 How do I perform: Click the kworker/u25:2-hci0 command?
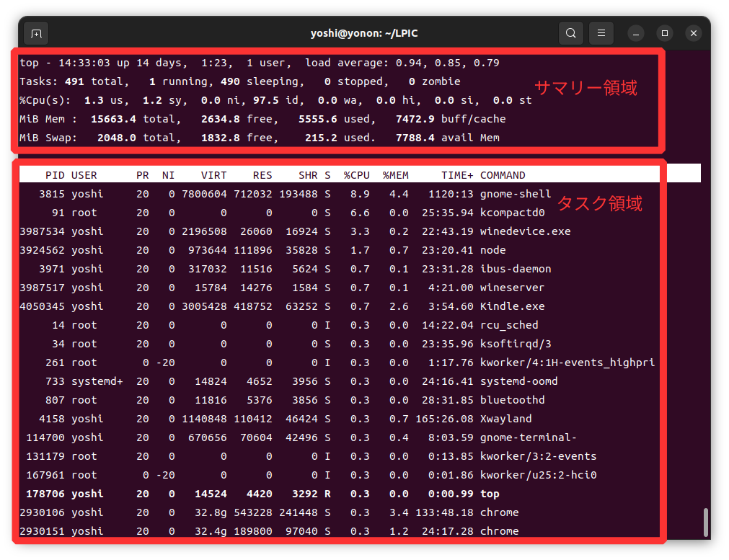point(539,475)
